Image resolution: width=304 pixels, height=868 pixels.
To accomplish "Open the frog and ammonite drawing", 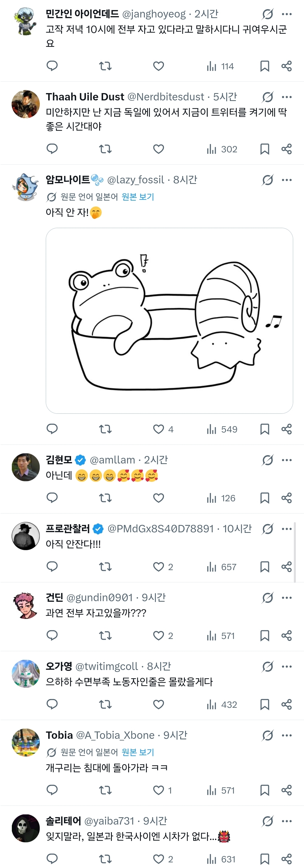I will (x=169, y=320).
